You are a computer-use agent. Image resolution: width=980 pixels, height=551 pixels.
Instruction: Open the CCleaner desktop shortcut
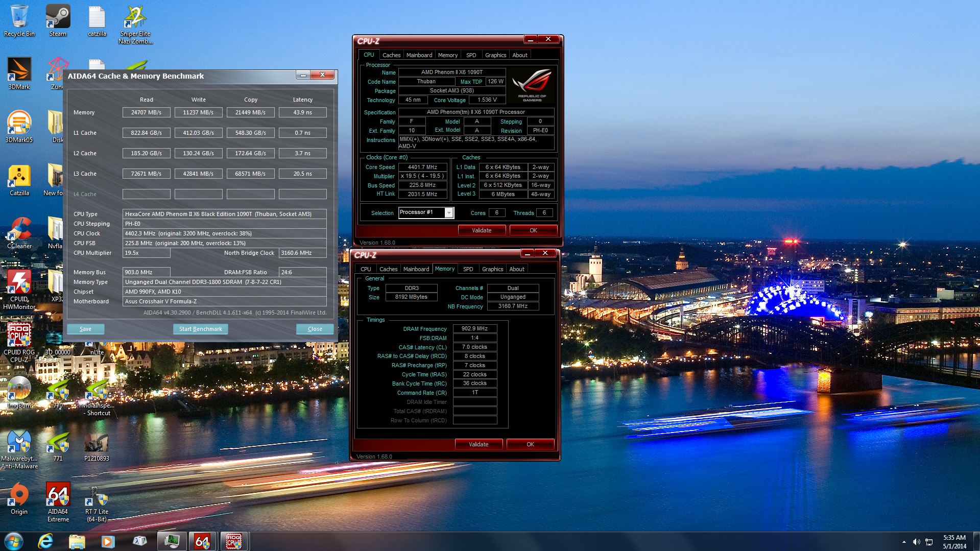(19, 233)
